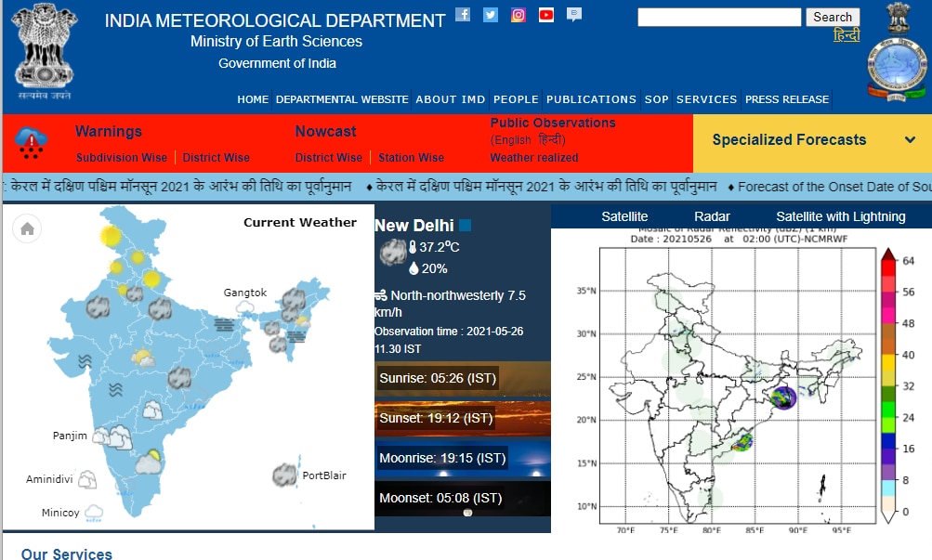Viewport: 932px width, 560px height.
Task: Click the rain cloud Warnings icon
Action: [x=32, y=142]
